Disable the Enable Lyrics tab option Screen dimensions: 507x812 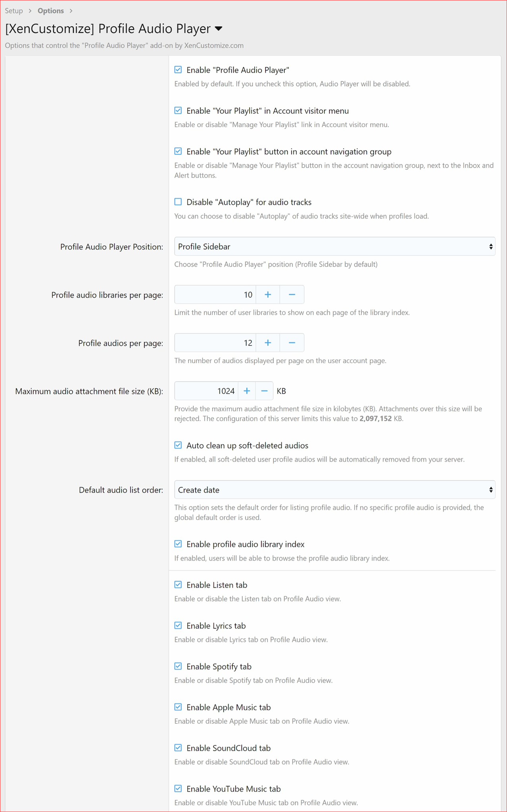tap(178, 625)
